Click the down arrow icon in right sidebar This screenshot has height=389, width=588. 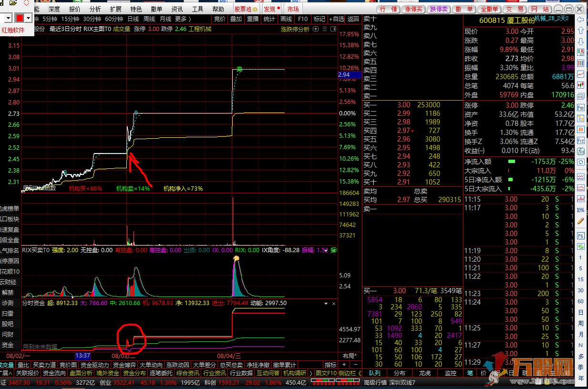tap(580, 41)
